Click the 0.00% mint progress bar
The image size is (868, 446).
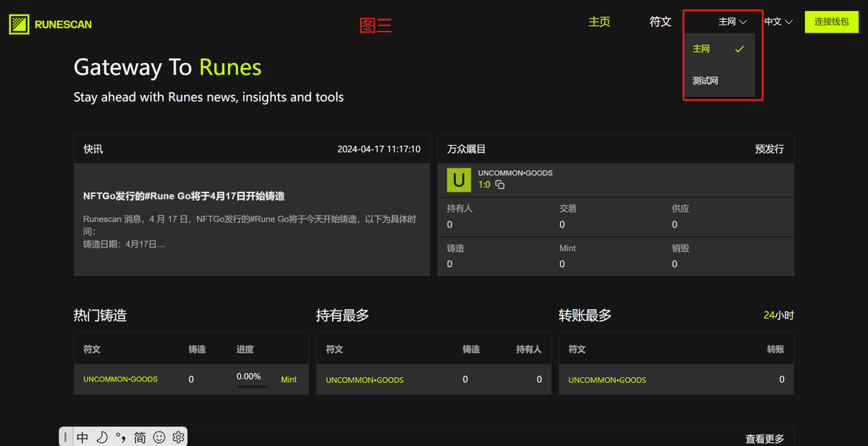(x=252, y=386)
